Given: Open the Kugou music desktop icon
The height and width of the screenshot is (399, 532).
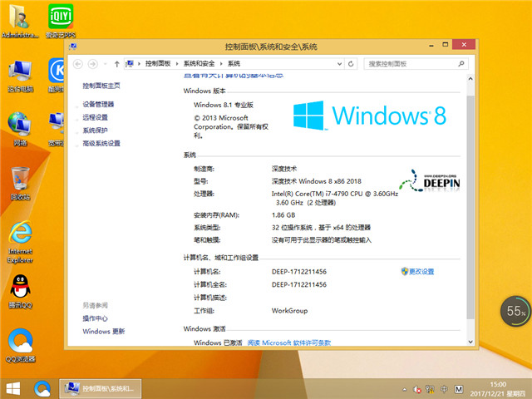Looking at the screenshot, I should pyautogui.click(x=56, y=75).
